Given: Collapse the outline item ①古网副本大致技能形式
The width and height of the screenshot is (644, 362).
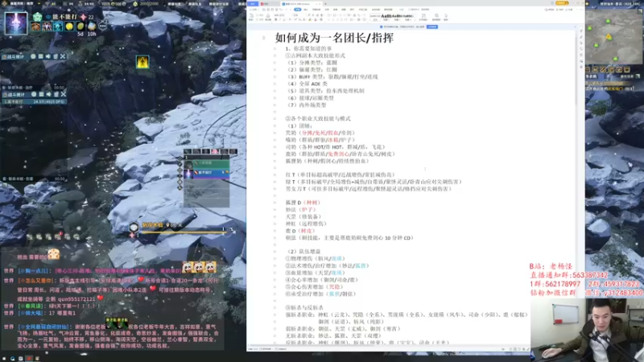Looking at the screenshot, I should (x=275, y=56).
